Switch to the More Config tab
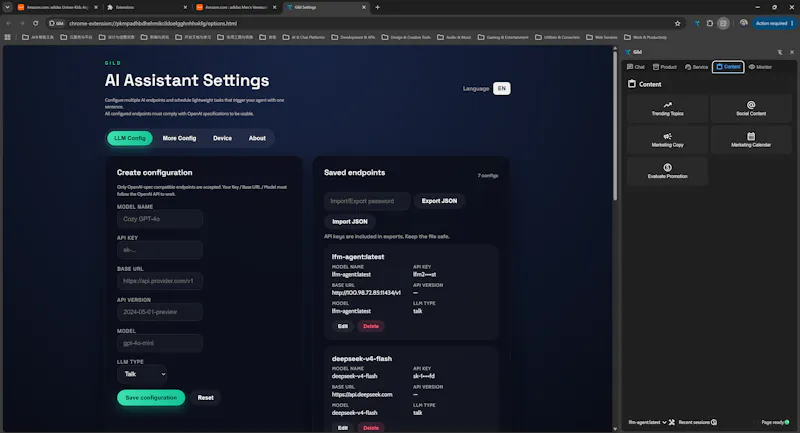 179,138
